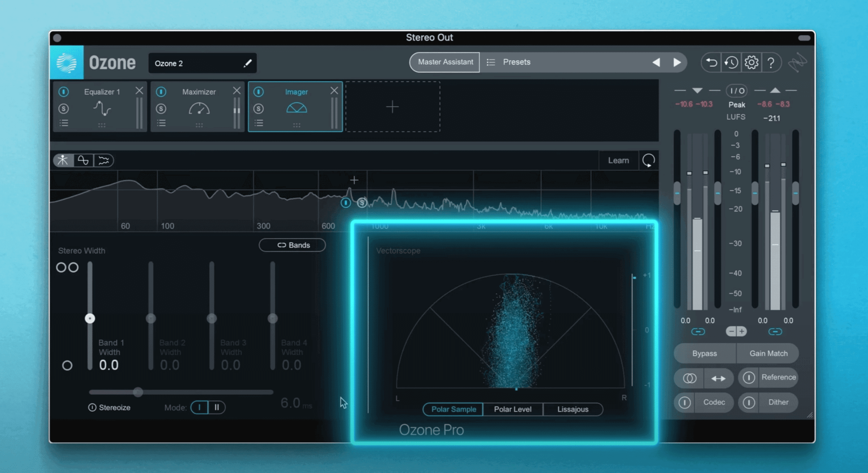Select Stereoize Mode II

217,408
